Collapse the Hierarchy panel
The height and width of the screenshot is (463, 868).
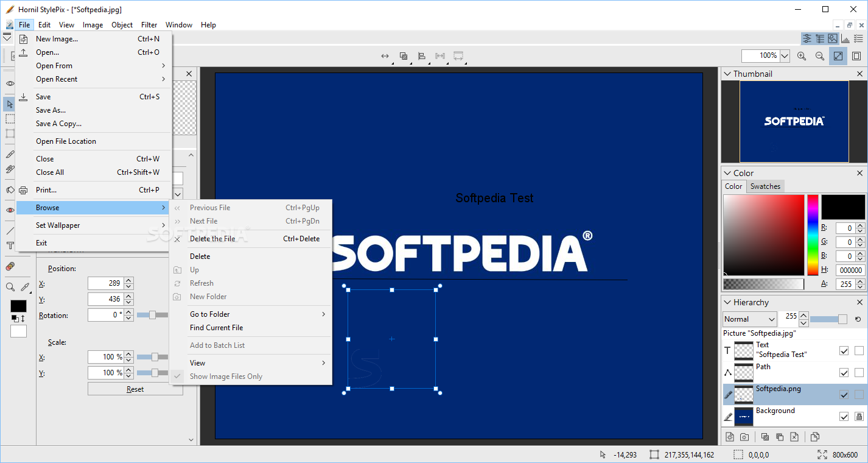click(x=727, y=302)
